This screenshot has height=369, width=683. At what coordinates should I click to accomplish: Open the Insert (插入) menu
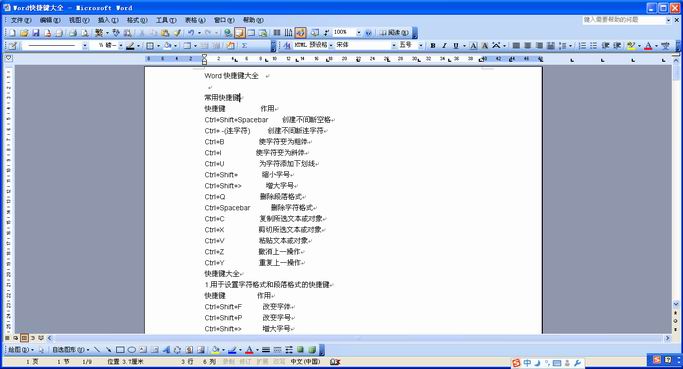[x=108, y=20]
